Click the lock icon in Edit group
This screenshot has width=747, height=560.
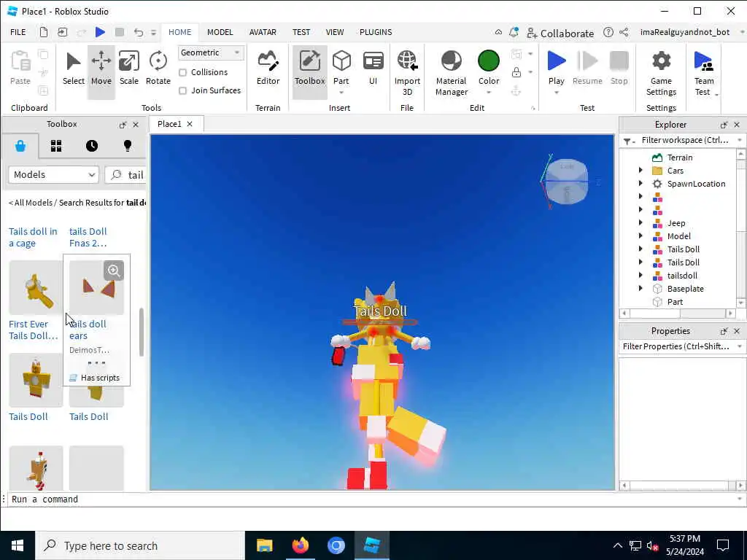tap(516, 72)
